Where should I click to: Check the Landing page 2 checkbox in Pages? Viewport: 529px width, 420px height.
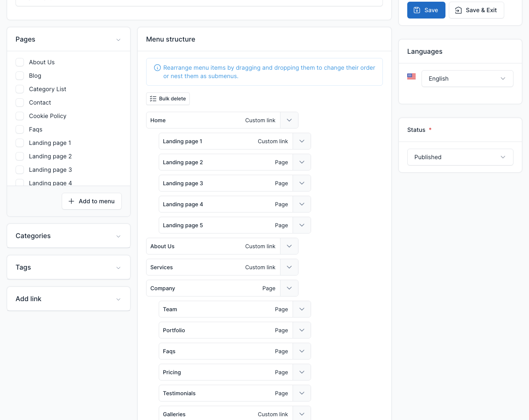tap(20, 156)
